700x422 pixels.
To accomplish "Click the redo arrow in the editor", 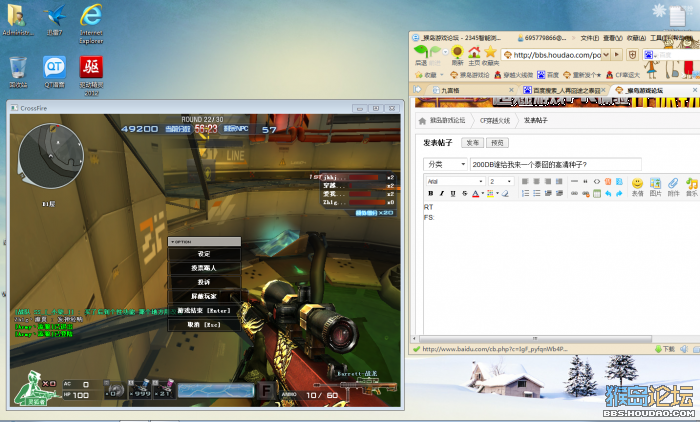I will 619,193.
